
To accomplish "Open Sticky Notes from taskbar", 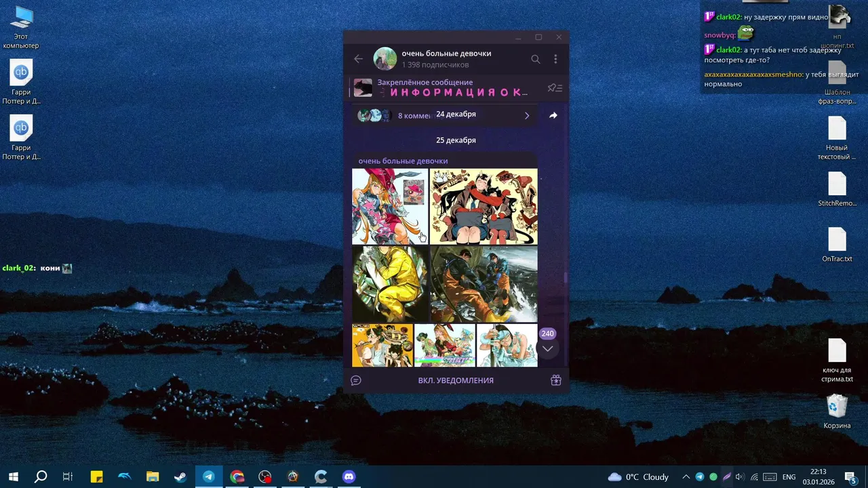I will (x=96, y=476).
